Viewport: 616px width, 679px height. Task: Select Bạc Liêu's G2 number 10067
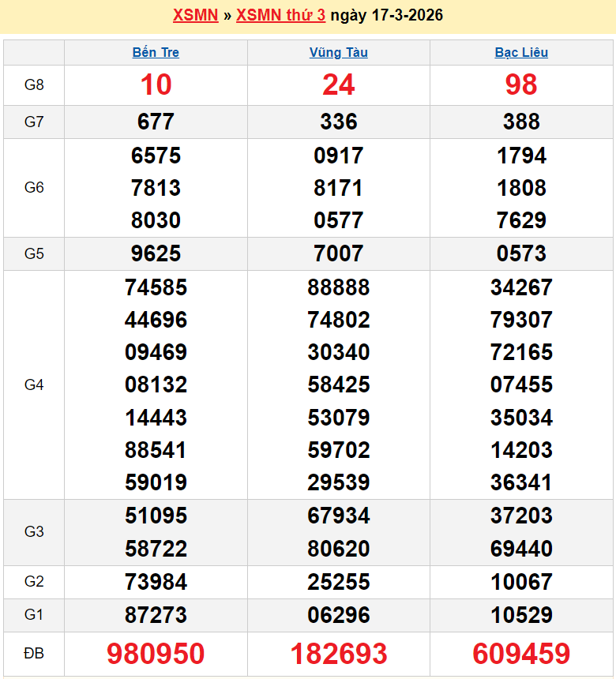tap(521, 582)
